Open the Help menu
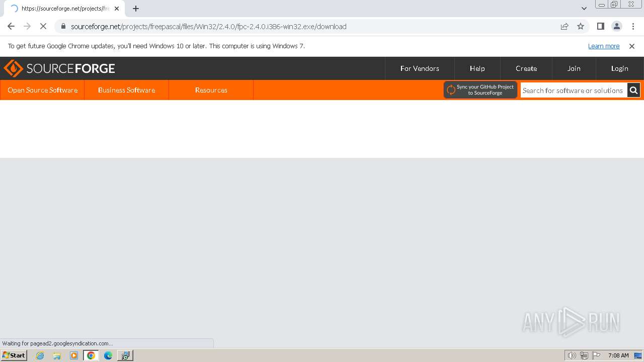The height and width of the screenshot is (362, 644). tap(477, 68)
